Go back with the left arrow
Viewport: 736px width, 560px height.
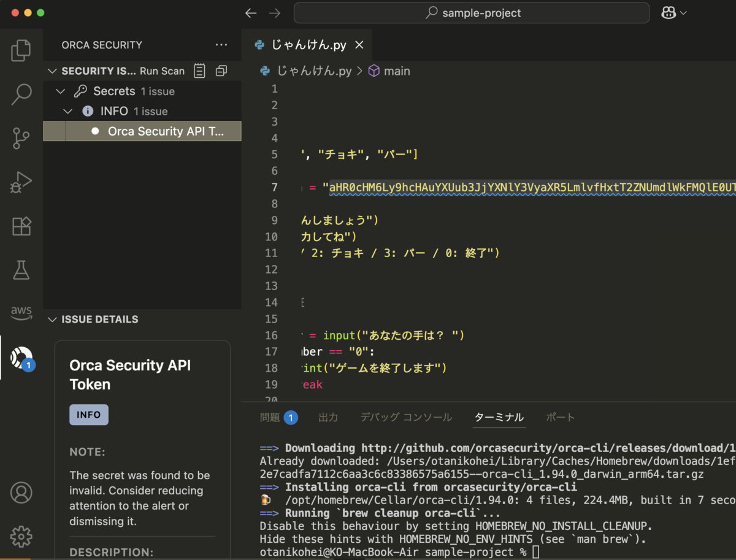click(251, 13)
